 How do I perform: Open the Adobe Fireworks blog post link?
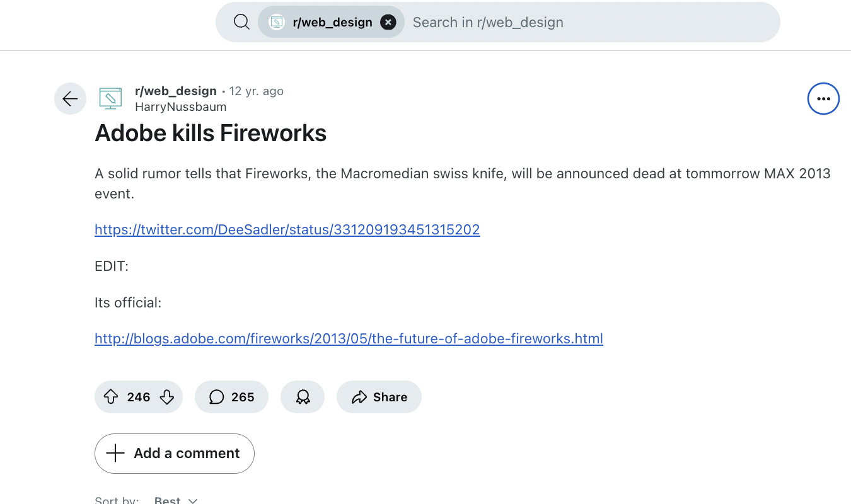pyautogui.click(x=349, y=338)
